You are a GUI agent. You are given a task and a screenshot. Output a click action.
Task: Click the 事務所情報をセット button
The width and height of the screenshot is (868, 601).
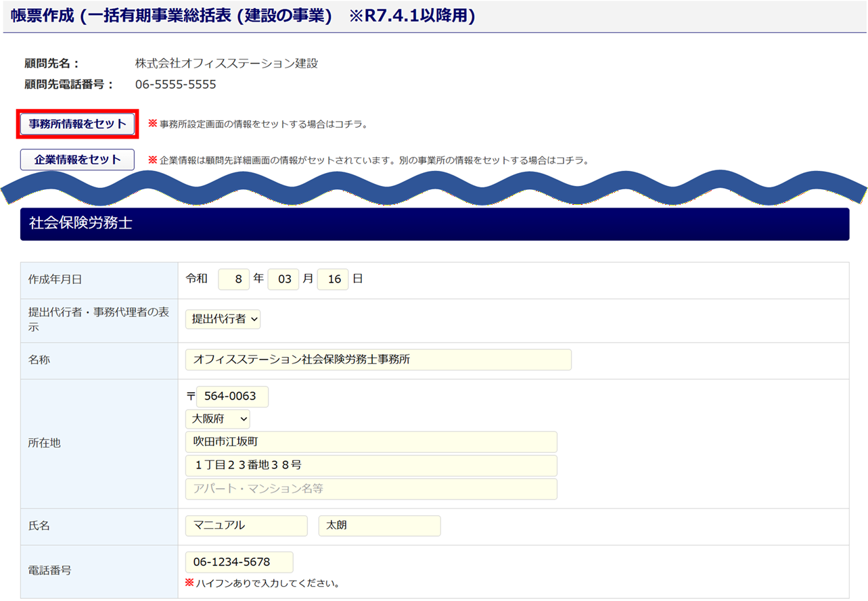[78, 124]
